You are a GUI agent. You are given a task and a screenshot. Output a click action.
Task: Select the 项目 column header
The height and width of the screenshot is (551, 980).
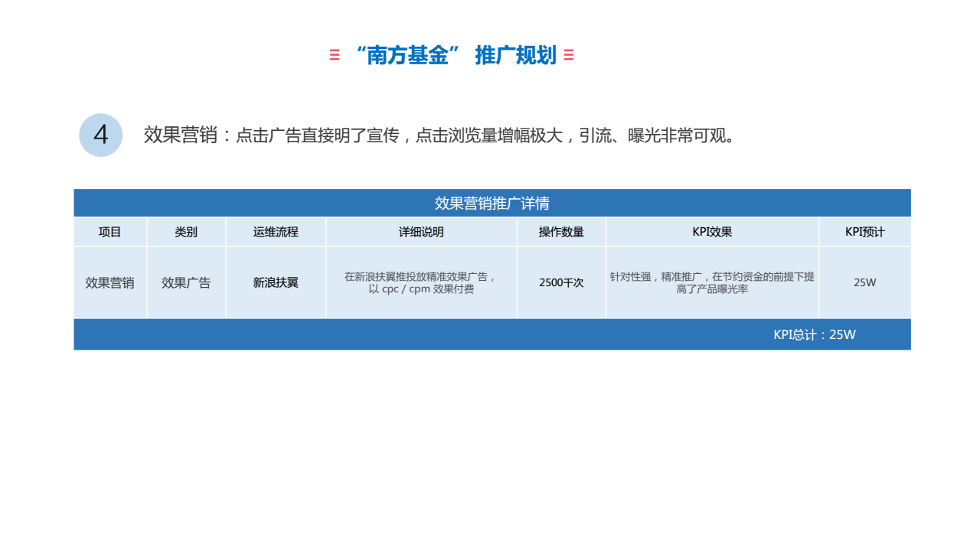(110, 232)
